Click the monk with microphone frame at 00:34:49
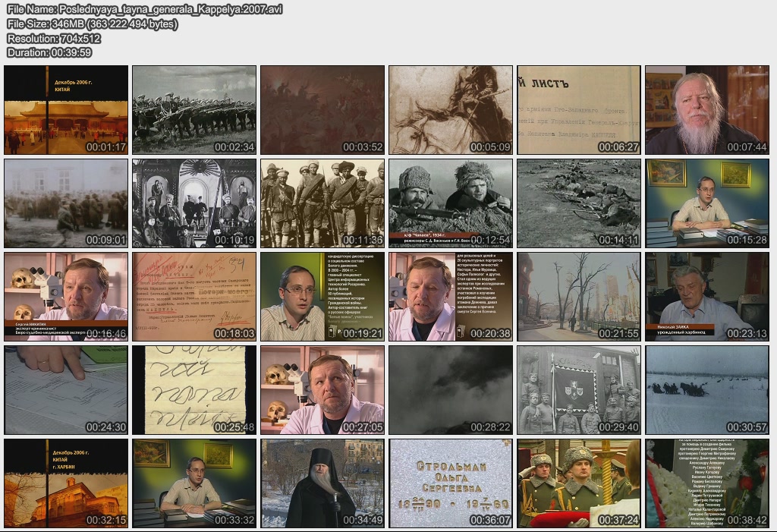The height and width of the screenshot is (532, 777). [x=322, y=483]
